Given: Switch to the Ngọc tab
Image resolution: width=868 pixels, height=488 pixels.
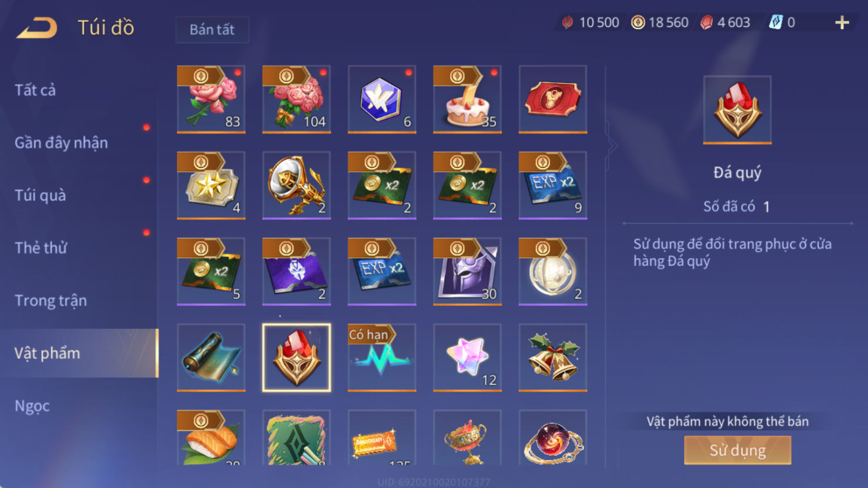Looking at the screenshot, I should pyautogui.click(x=32, y=406).
